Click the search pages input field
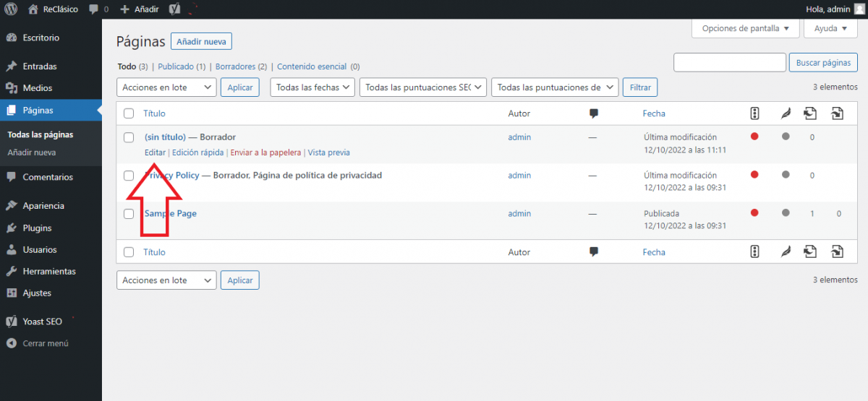 pos(729,63)
